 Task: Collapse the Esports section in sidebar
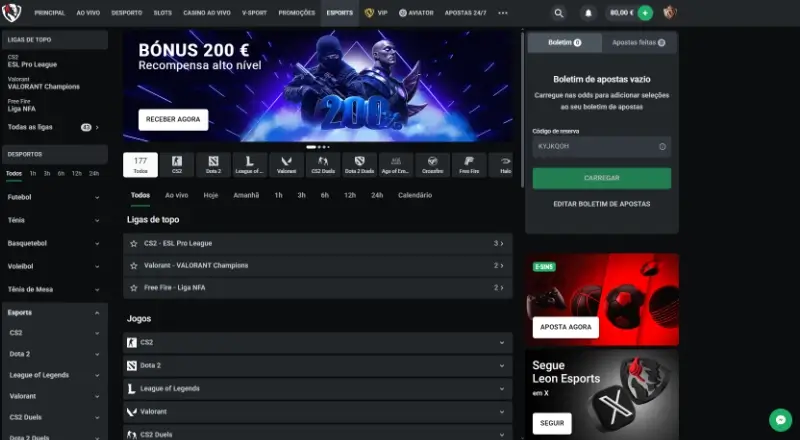[97, 313]
